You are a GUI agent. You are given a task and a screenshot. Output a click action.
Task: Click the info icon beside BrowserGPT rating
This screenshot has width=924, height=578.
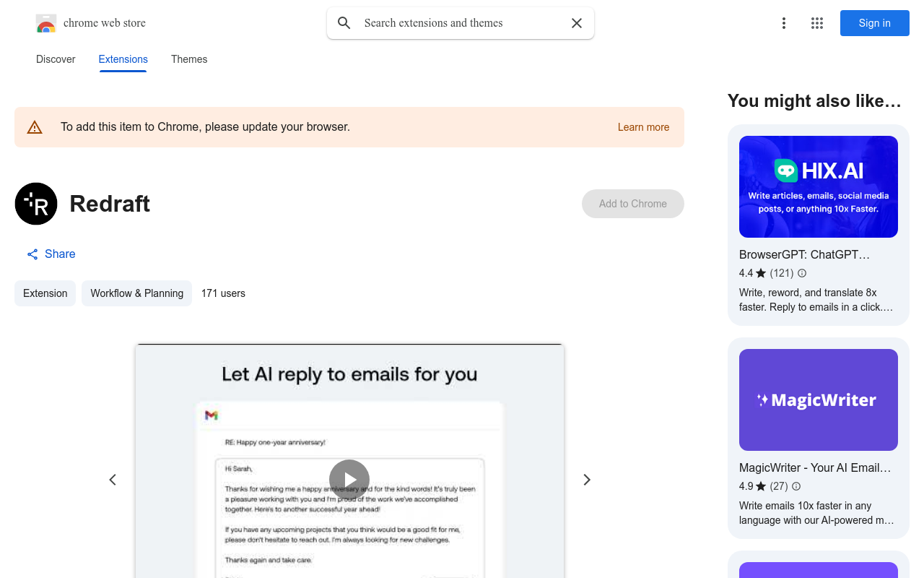click(x=802, y=273)
